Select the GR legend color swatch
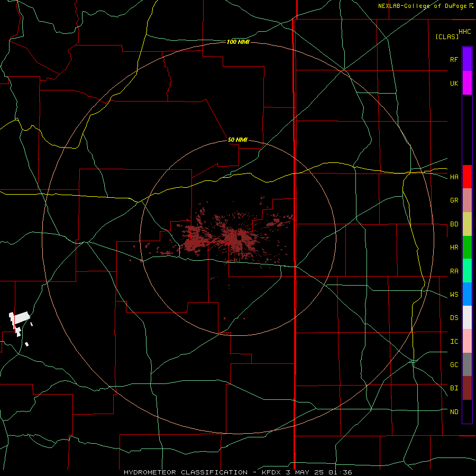 [x=467, y=200]
